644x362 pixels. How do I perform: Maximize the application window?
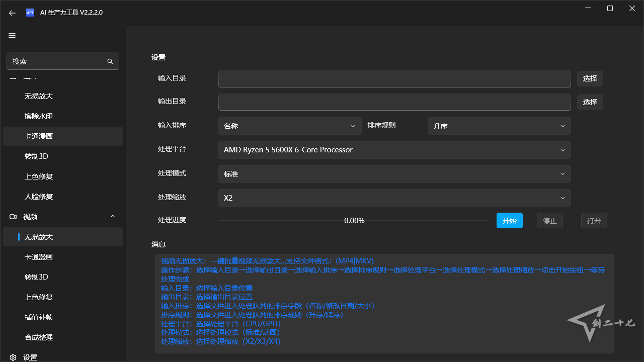coord(610,9)
